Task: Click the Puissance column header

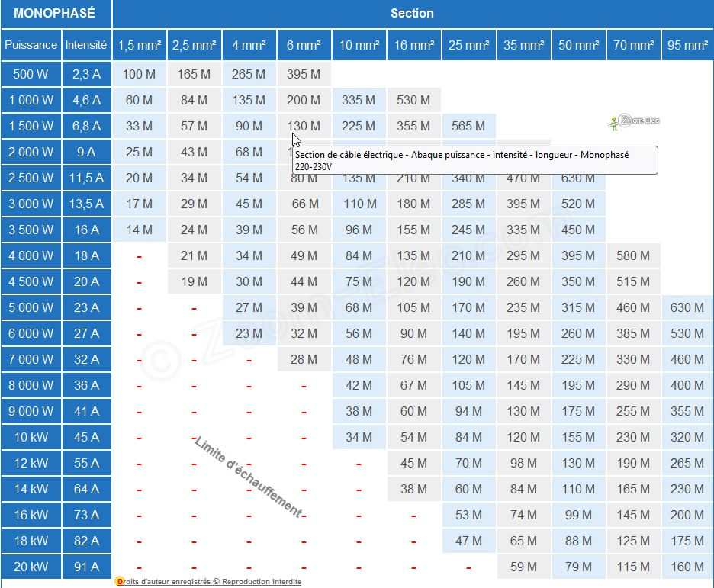Action: coord(31,45)
